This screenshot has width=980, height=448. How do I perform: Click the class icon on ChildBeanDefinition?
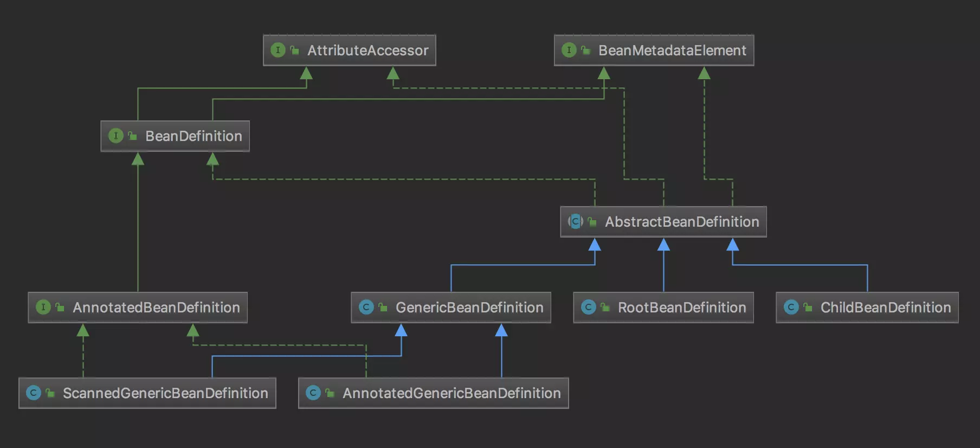coord(791,308)
